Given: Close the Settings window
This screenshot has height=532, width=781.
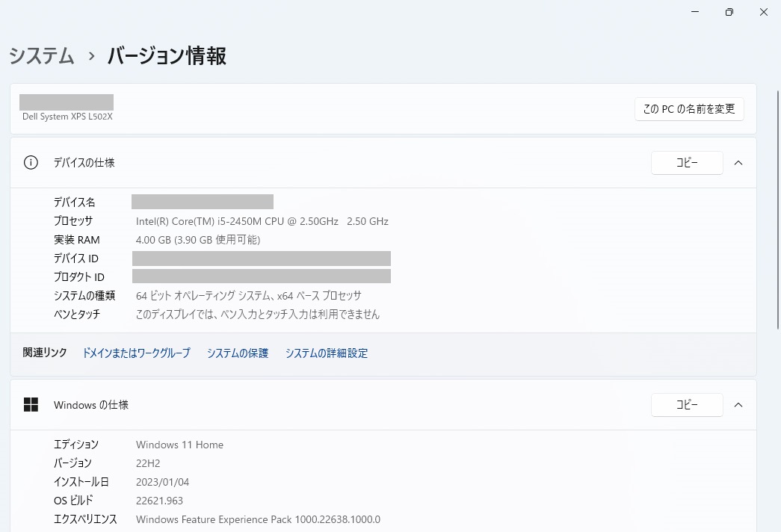Looking at the screenshot, I should click(764, 12).
